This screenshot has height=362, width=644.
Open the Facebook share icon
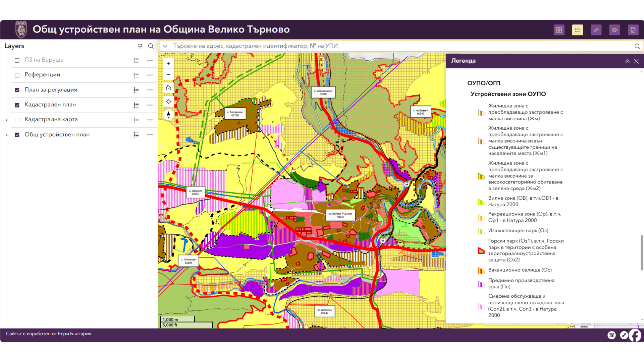635,335
